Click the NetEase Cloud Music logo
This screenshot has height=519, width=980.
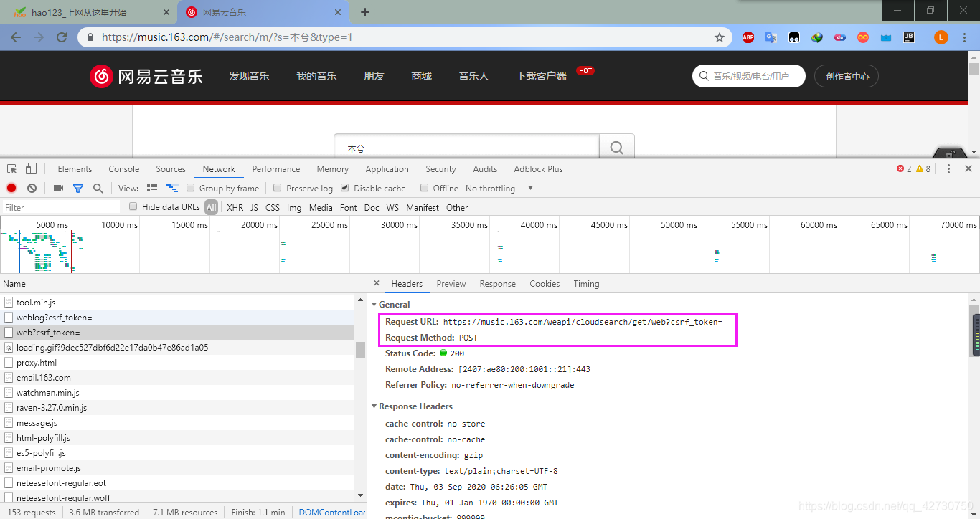(146, 76)
